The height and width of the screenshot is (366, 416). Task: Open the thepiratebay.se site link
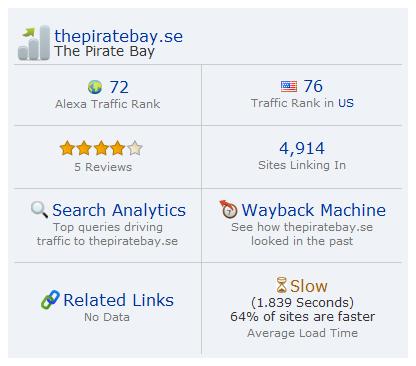(119, 36)
